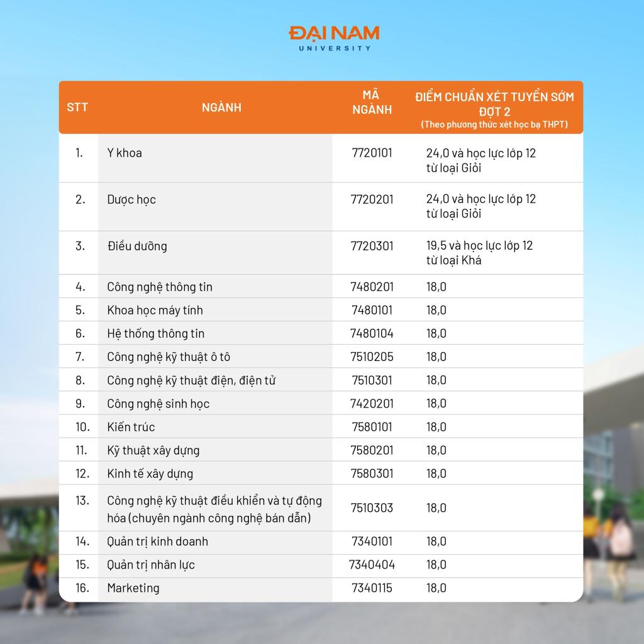Select 'Quản trị nhân lực' major name
This screenshot has height=644, width=644.
[151, 565]
